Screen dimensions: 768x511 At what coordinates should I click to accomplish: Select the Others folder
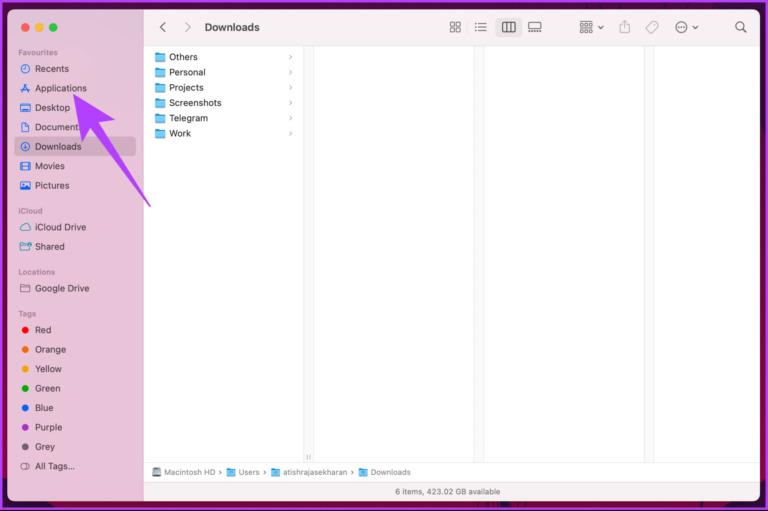[224, 57]
